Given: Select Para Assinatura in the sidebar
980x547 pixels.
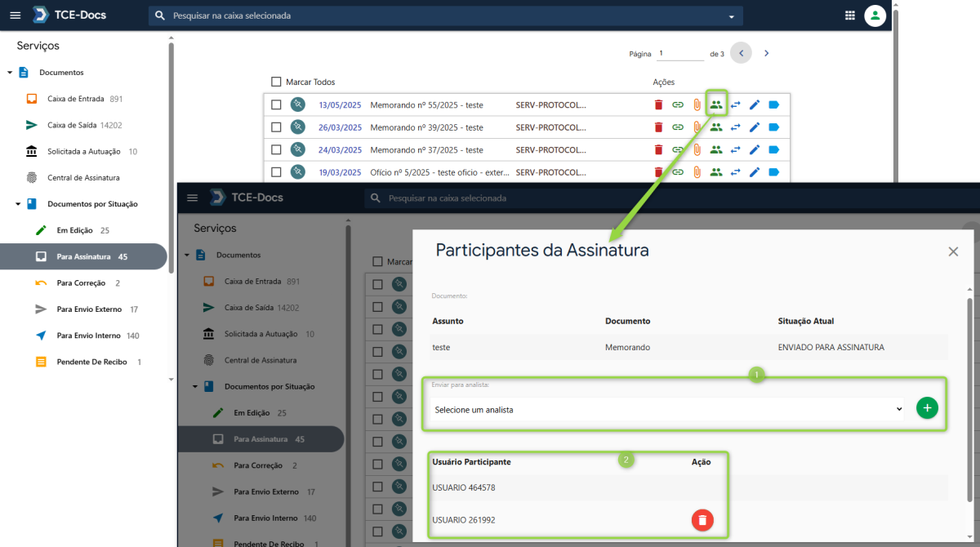Looking at the screenshot, I should point(83,256).
